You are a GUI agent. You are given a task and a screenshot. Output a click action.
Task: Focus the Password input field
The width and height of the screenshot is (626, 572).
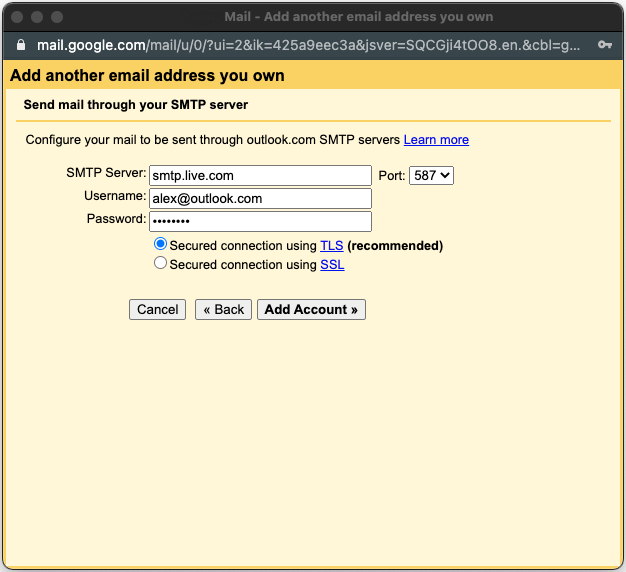(260, 222)
